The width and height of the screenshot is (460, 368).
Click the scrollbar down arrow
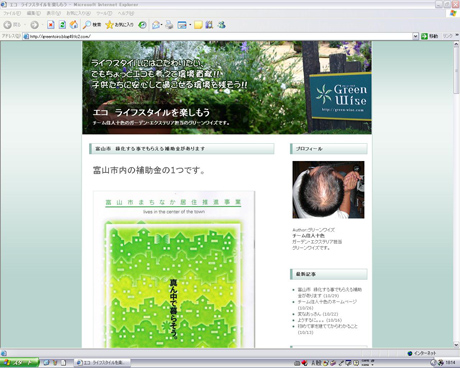(x=456, y=345)
